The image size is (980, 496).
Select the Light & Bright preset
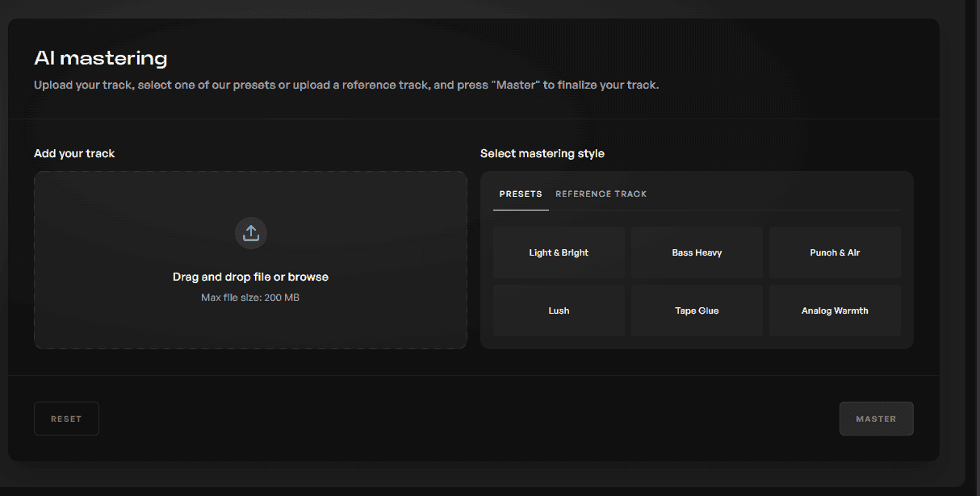pos(559,252)
